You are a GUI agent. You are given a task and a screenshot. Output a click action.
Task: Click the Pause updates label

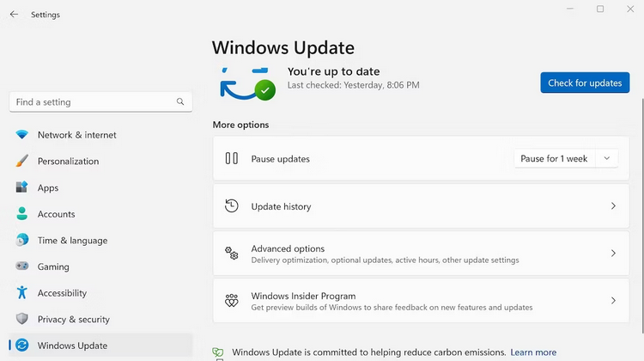[280, 159]
